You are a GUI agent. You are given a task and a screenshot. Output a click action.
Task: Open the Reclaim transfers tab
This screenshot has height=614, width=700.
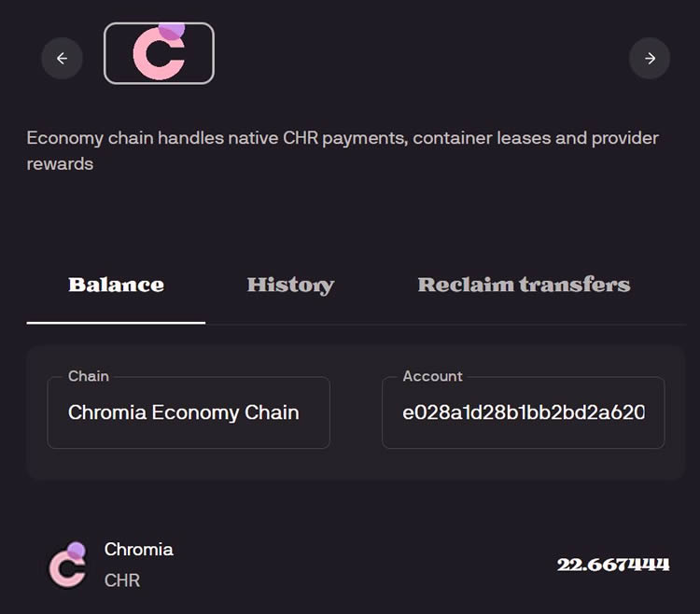524,286
